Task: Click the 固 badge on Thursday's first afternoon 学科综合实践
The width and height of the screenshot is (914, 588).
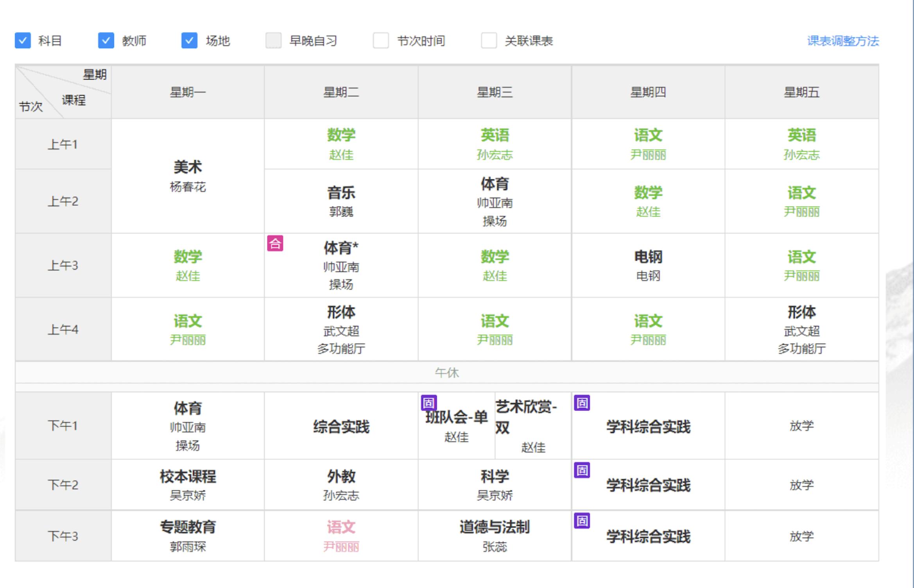Action: [582, 402]
